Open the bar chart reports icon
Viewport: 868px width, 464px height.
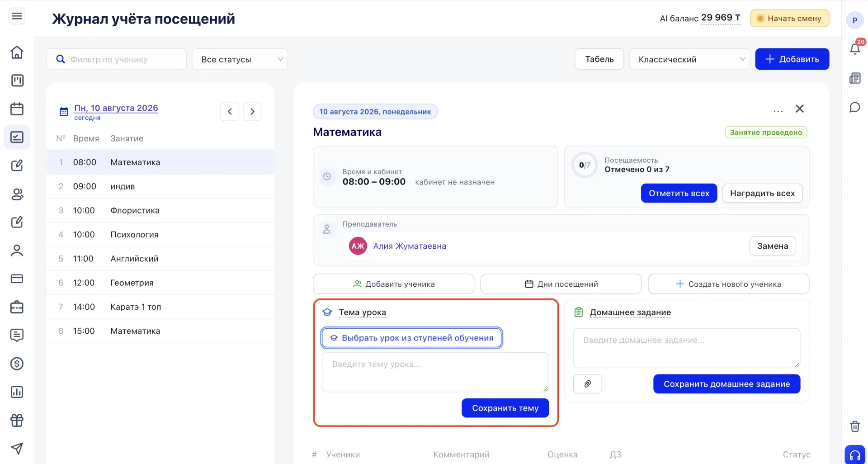point(17,392)
